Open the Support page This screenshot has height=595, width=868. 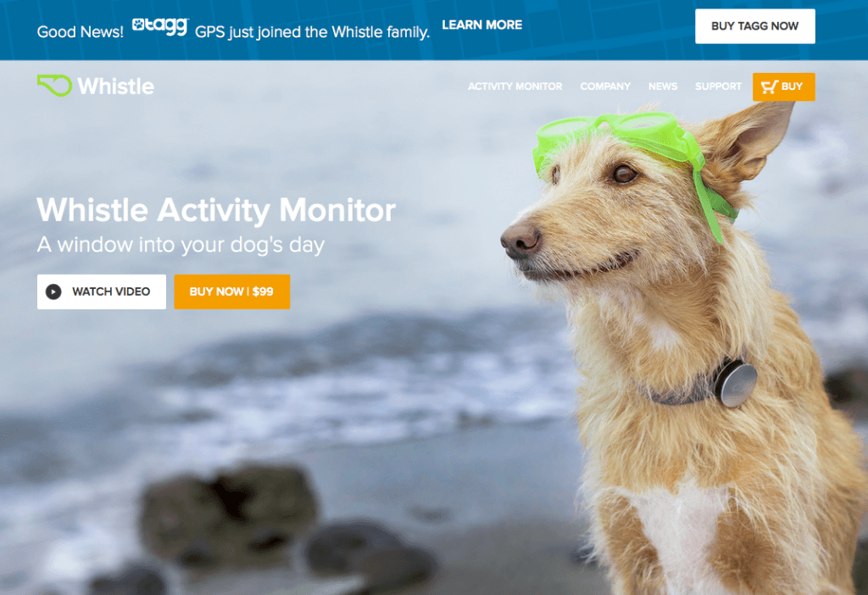pos(718,86)
